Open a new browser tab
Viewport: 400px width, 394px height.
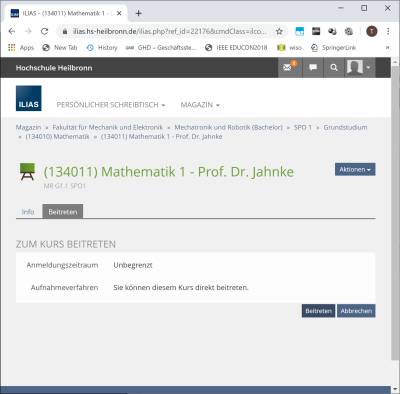pyautogui.click(x=139, y=13)
